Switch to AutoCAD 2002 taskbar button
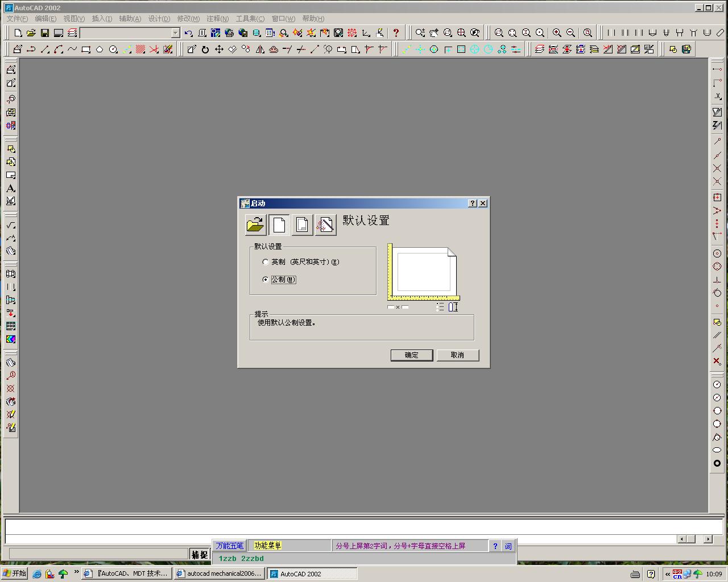The image size is (728, 582). click(312, 574)
